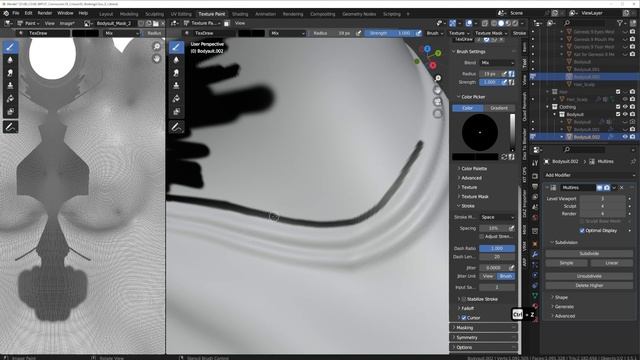
Task: Open Modifiers wrench tab in Properties
Action: click(x=535, y=254)
